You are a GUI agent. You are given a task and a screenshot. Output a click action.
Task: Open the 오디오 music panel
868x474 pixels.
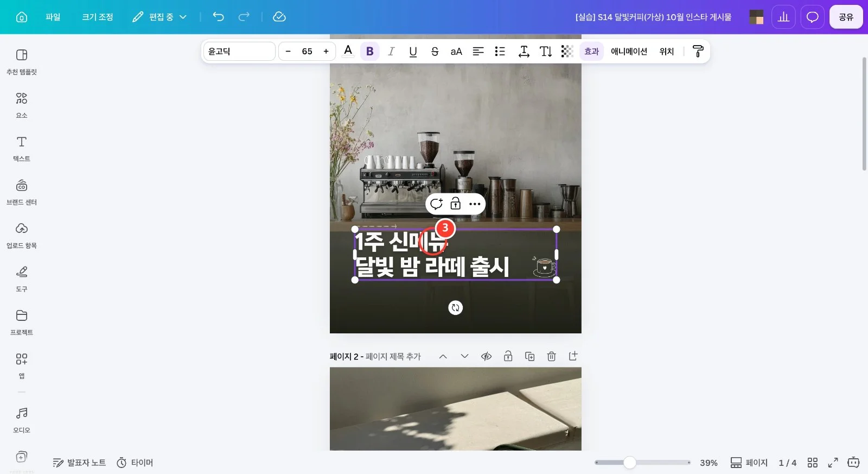[x=22, y=420]
